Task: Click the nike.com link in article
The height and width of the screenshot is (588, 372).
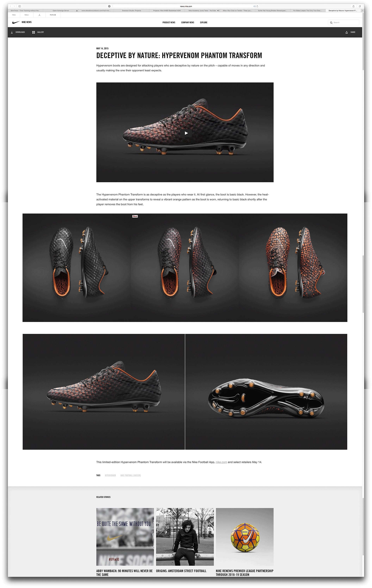Action: point(221,462)
